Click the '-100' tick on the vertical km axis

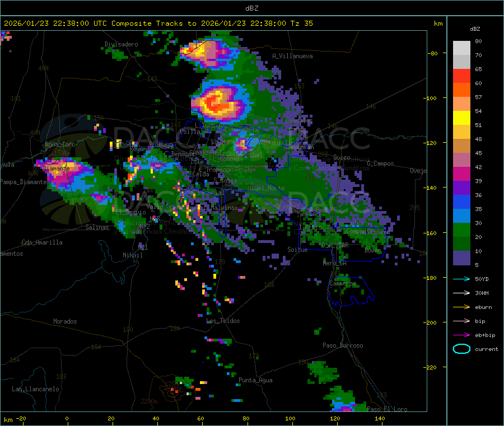coord(430,98)
